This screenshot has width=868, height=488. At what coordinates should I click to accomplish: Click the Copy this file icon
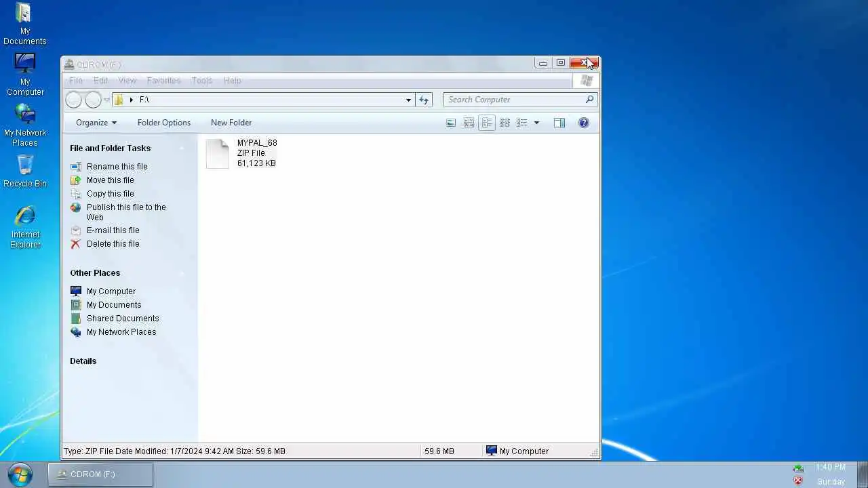[76, 193]
